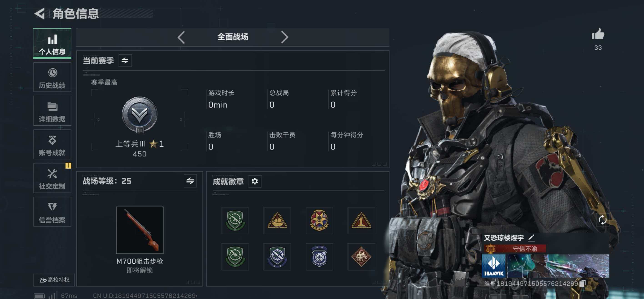644x299 pixels.
Task: Open 详细数据 tab
Action: click(52, 111)
